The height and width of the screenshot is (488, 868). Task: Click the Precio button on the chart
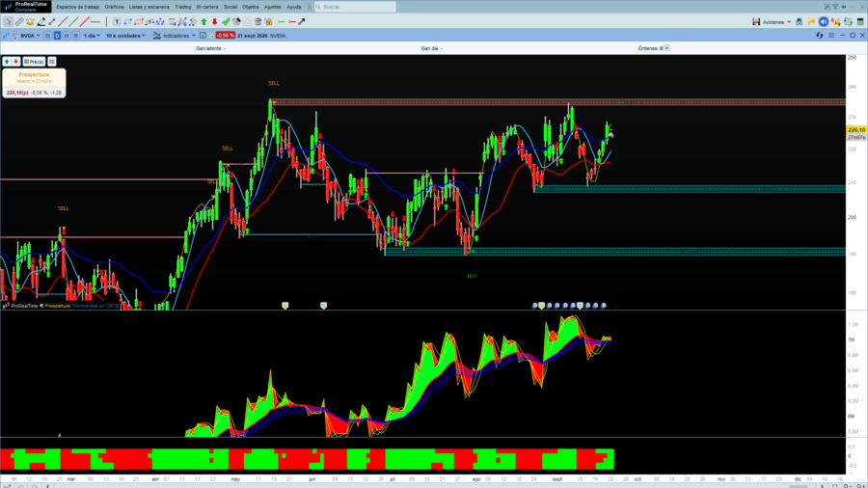[x=34, y=62]
